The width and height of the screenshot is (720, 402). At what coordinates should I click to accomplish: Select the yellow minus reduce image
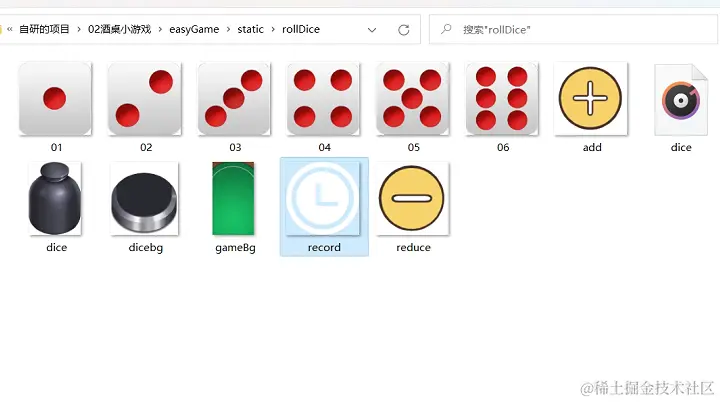click(x=412, y=198)
